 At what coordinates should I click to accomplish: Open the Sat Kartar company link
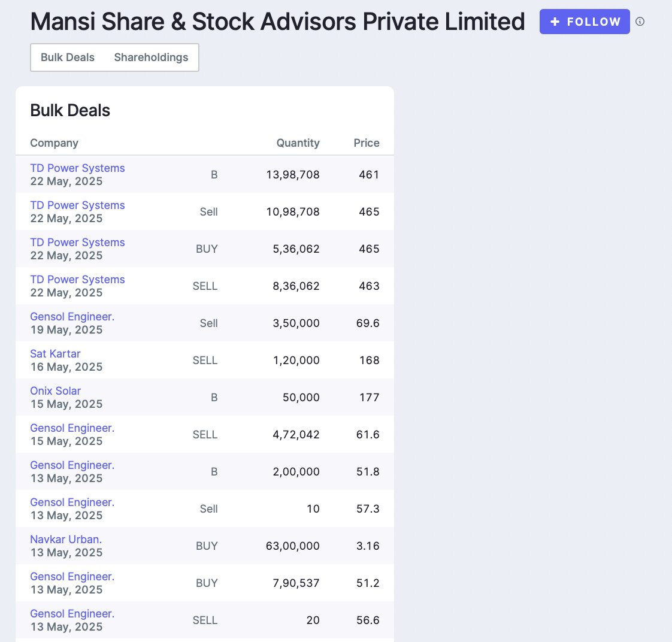[55, 353]
